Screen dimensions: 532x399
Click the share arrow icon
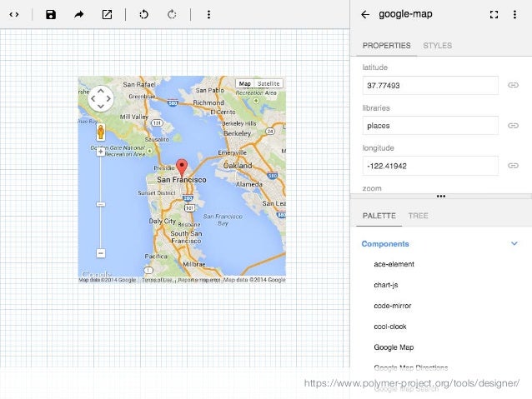point(79,14)
